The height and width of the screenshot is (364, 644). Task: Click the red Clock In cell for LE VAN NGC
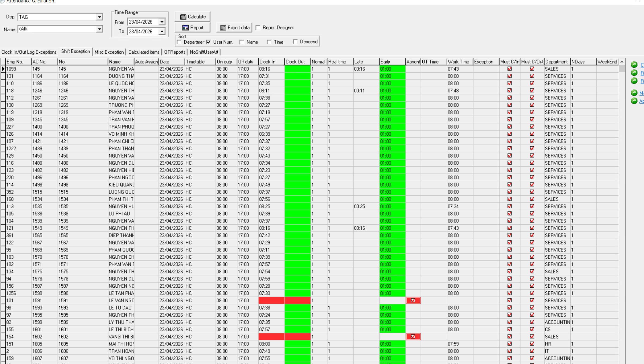271,300
